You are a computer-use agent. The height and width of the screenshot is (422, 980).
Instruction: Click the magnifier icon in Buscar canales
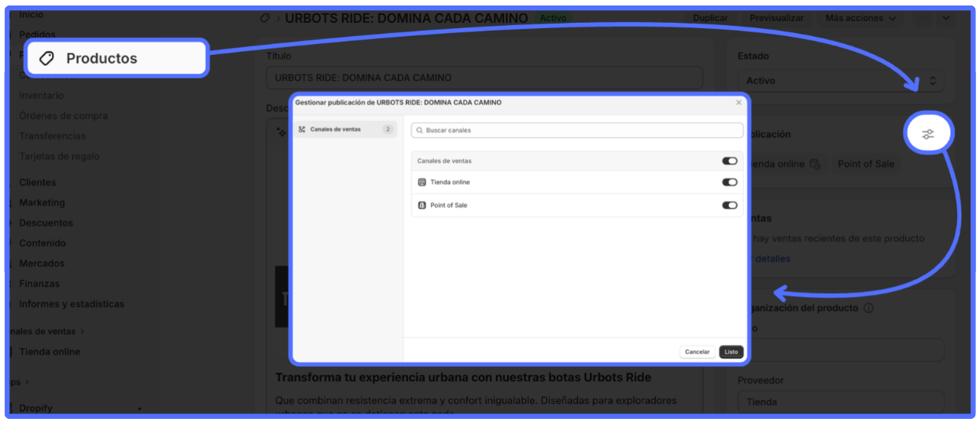420,130
